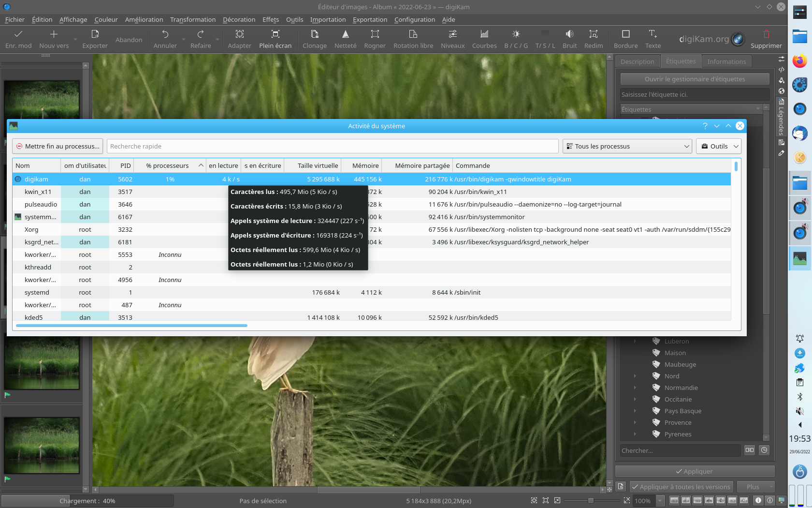The width and height of the screenshot is (812, 508).
Task: Switch to the Description tab
Action: 637,61
